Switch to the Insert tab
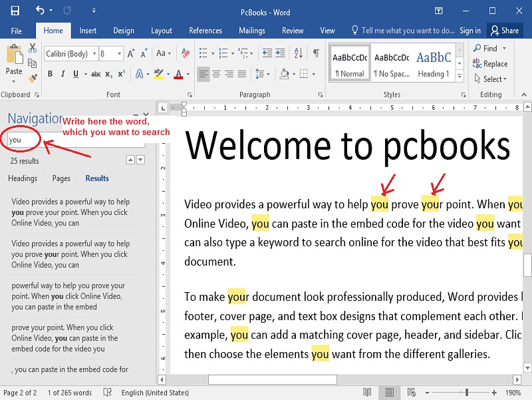The height and width of the screenshot is (400, 532). point(88,31)
